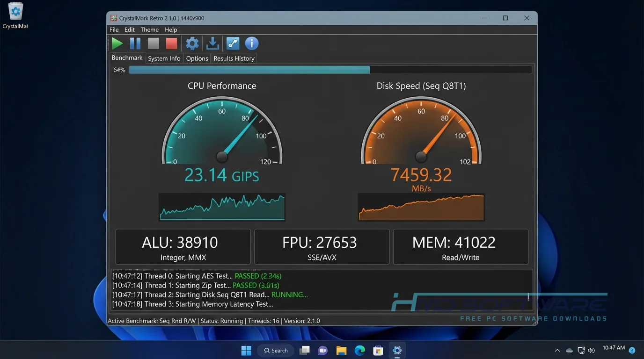Screen dimensions: 644x359
Task: Click the teal CPU history graph
Action: (222, 207)
